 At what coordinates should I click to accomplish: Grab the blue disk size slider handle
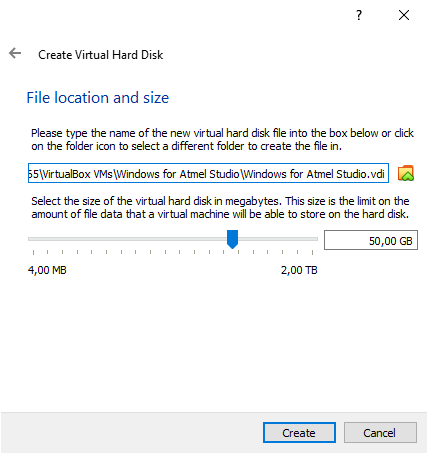[x=232, y=239]
